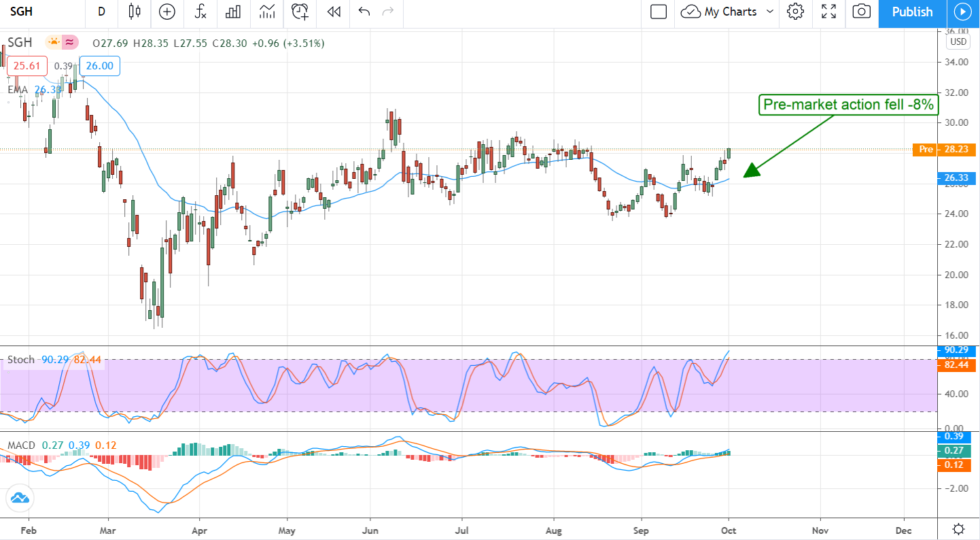Image resolution: width=980 pixels, height=540 pixels.
Task: Open the select layout square icon
Action: 658,12
